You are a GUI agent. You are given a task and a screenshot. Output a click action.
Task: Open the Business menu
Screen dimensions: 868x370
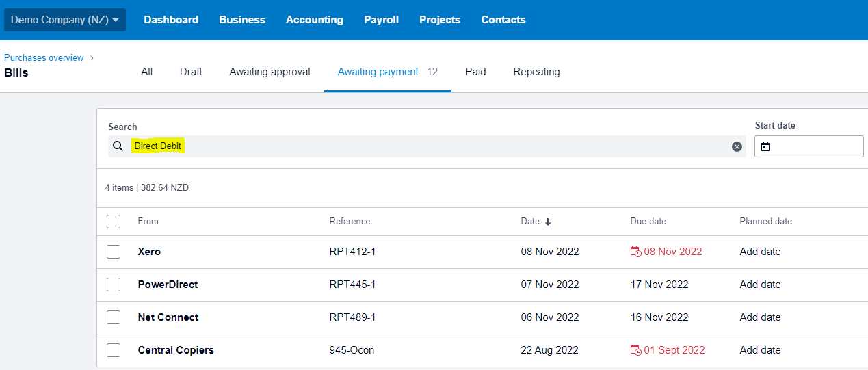coord(242,20)
